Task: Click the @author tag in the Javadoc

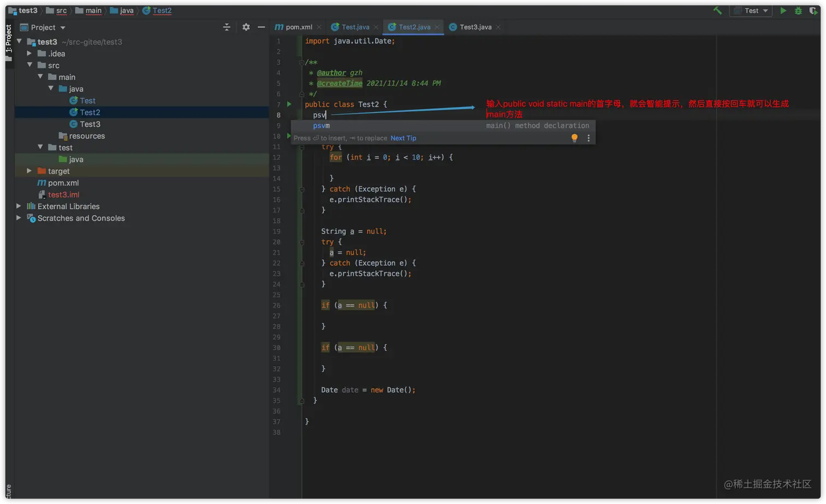Action: [331, 73]
